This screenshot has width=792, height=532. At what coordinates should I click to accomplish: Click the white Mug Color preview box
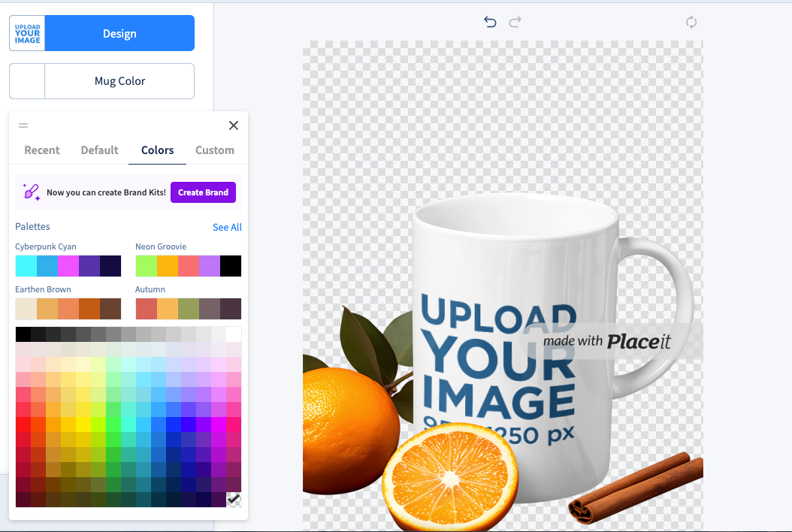point(27,81)
